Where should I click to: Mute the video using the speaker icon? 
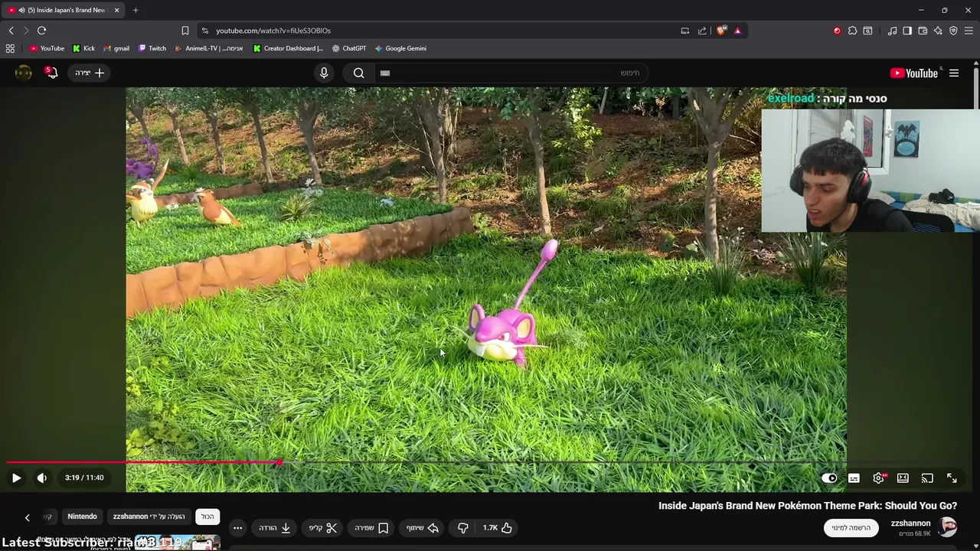(x=42, y=478)
